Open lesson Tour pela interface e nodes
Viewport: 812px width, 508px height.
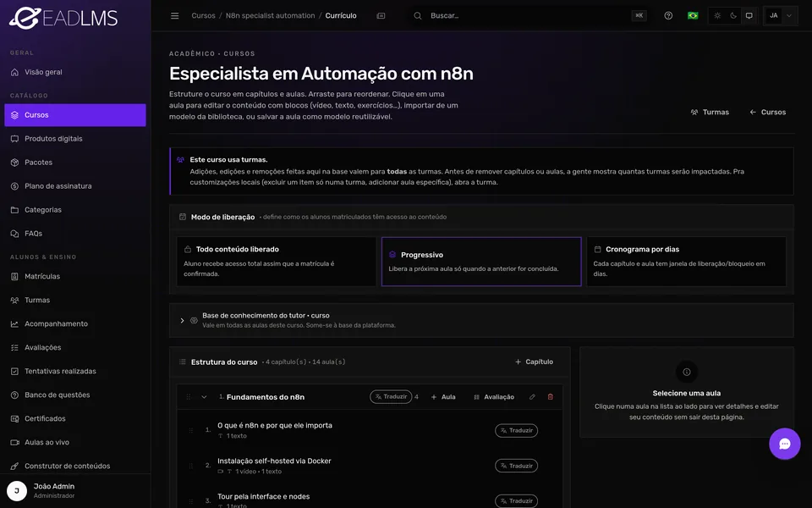(x=263, y=497)
